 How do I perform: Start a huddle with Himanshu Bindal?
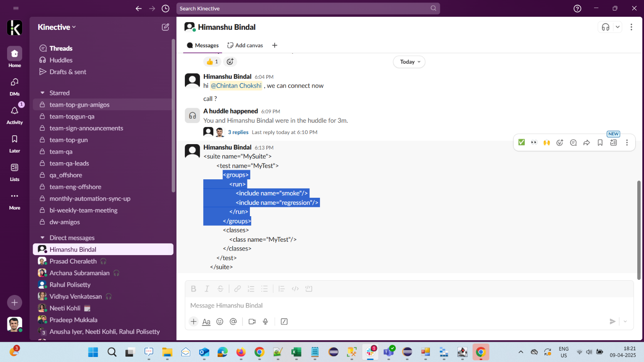tap(605, 27)
